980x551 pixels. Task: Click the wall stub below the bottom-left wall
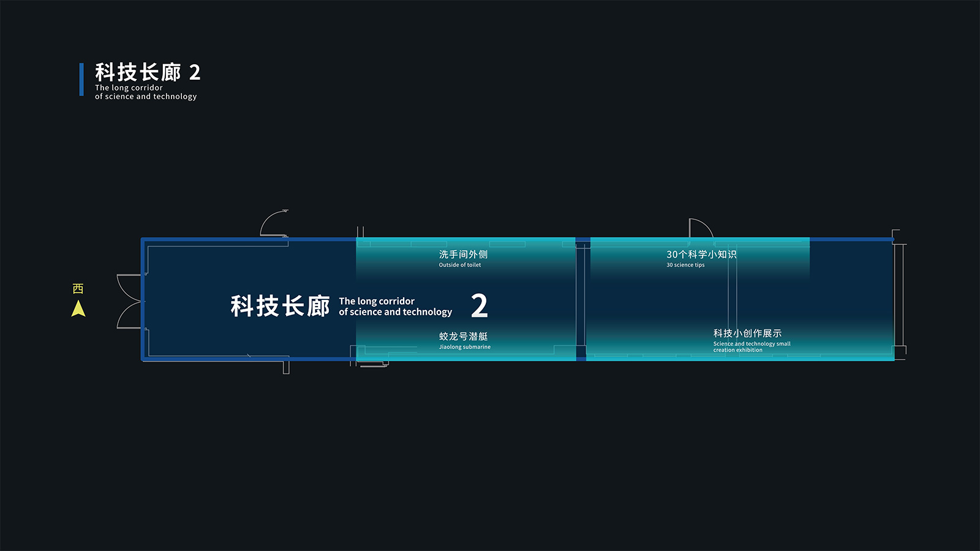tap(286, 367)
